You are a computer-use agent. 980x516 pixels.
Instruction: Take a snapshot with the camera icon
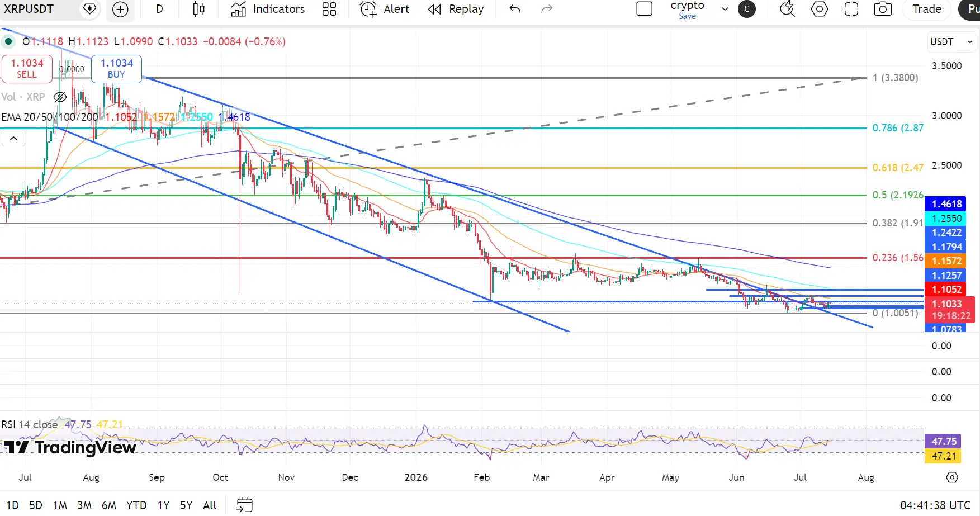point(883,9)
